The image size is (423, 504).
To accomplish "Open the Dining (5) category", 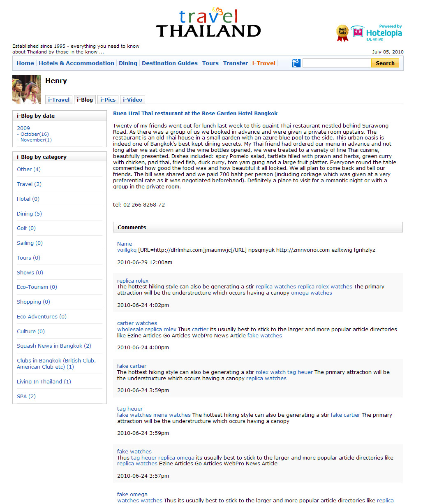I will click(x=29, y=214).
